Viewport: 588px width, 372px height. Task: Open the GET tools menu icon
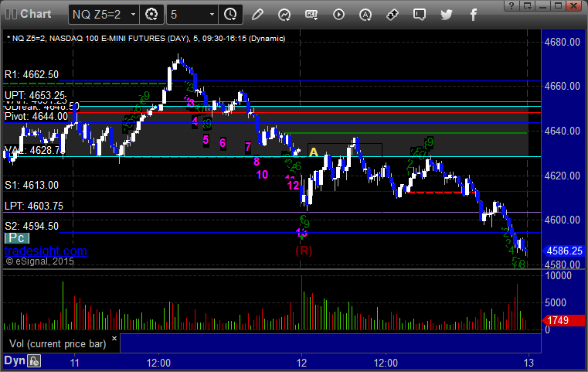click(x=311, y=15)
